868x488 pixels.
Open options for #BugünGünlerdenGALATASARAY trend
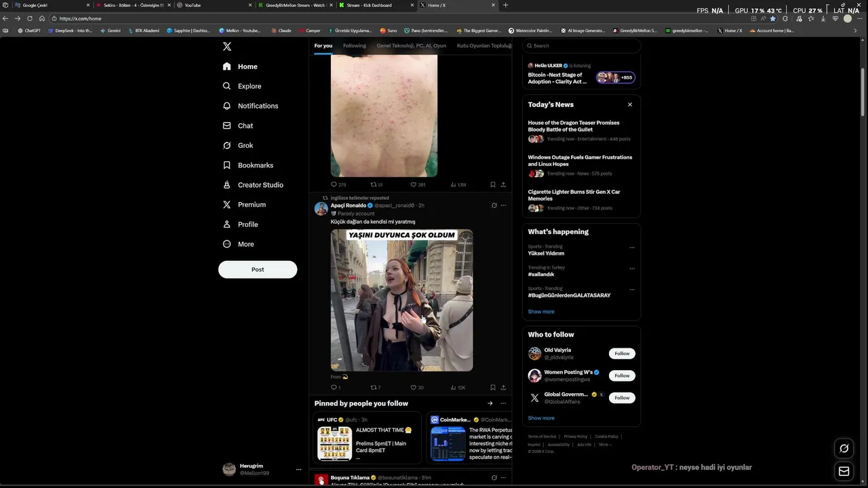(x=632, y=289)
